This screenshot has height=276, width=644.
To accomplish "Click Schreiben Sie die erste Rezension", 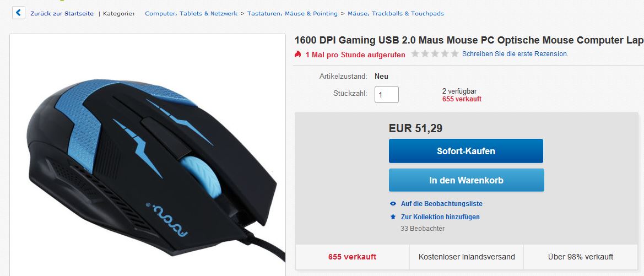I will pos(515,54).
